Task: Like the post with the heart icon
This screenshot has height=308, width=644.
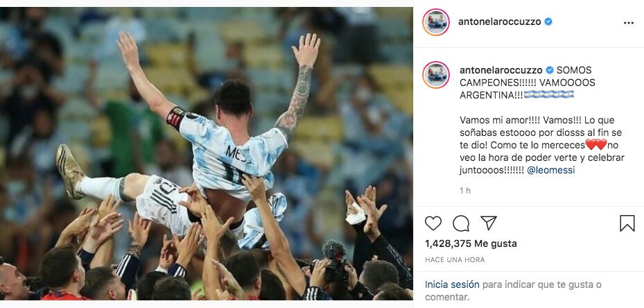Action: [x=433, y=223]
